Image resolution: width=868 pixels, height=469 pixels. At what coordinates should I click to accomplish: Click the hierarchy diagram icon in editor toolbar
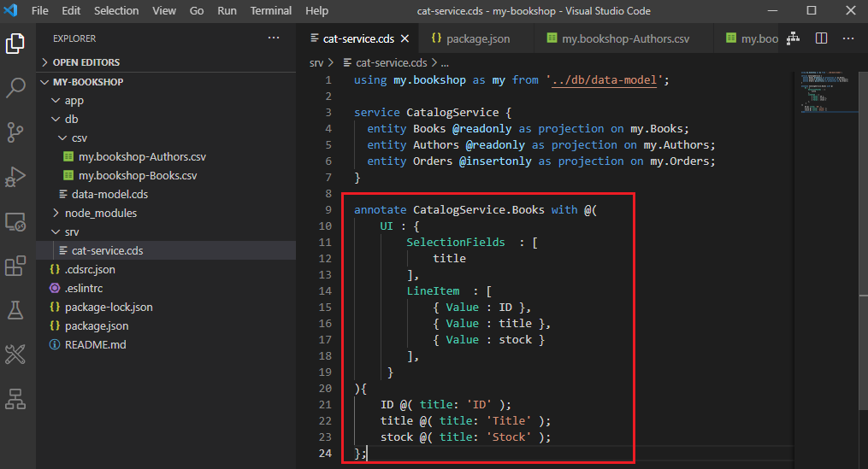pos(793,38)
